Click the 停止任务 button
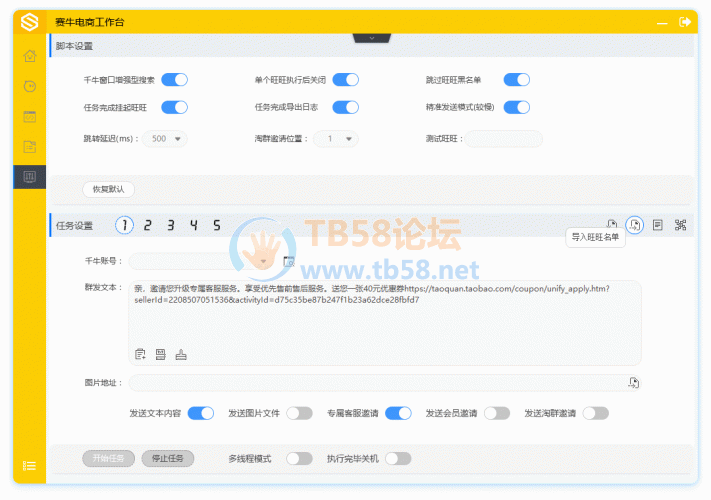The width and height of the screenshot is (711, 500). (x=167, y=458)
